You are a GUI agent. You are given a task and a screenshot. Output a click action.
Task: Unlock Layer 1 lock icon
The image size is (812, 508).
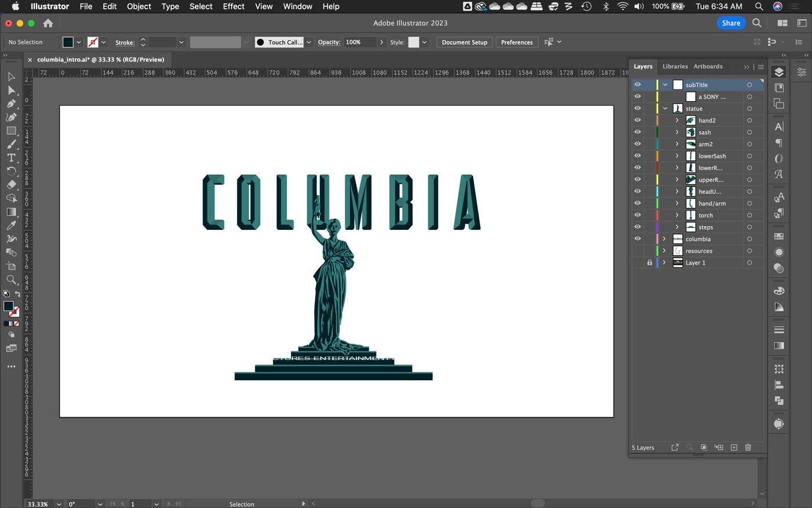point(650,262)
